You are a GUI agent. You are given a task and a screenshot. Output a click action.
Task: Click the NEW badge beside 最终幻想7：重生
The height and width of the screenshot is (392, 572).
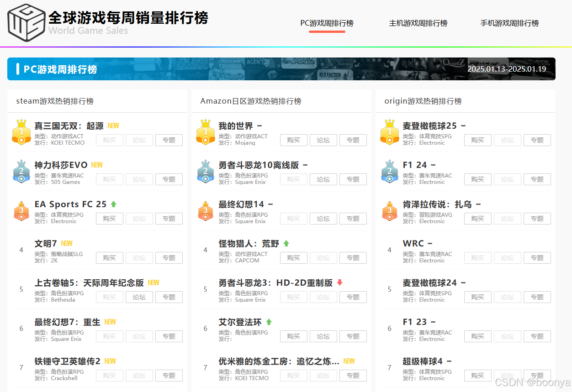pos(110,322)
